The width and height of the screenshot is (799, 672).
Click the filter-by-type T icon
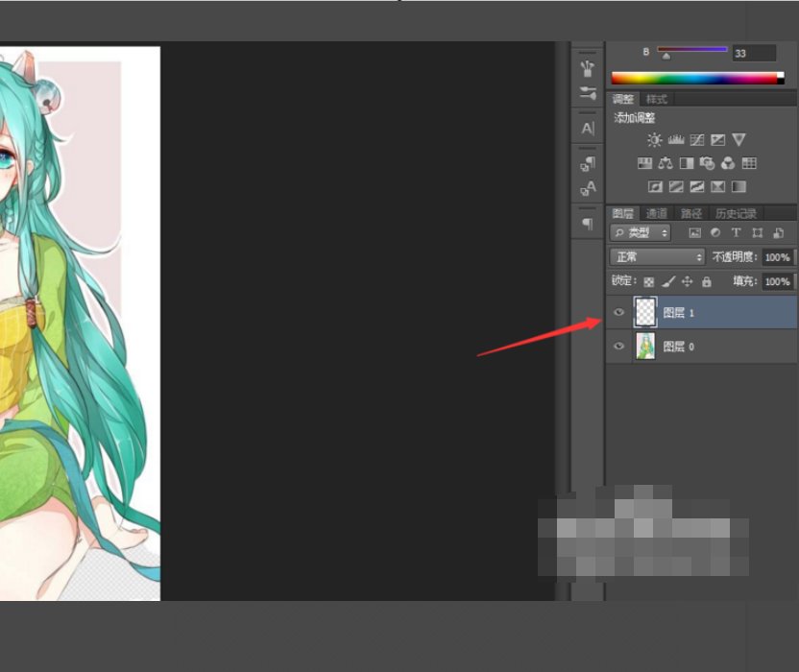coord(737,232)
